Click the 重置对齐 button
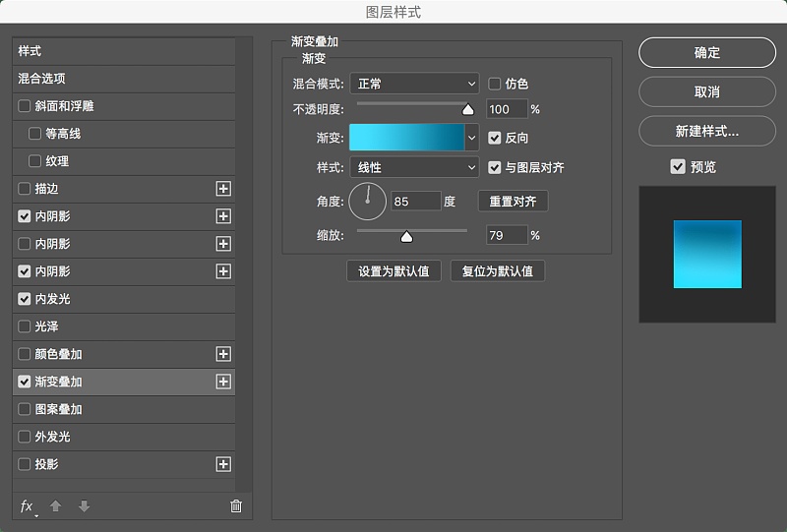Screen dimensions: 787x532 click(x=513, y=202)
